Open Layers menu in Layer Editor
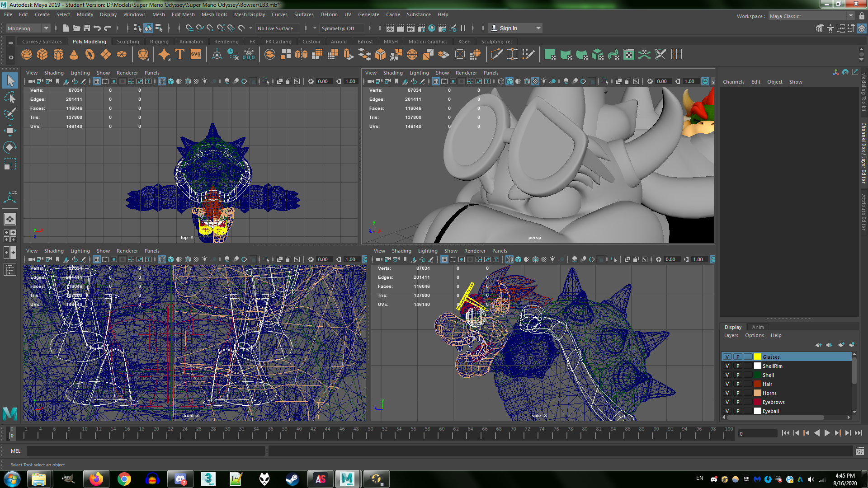The height and width of the screenshot is (488, 868). pos(731,335)
